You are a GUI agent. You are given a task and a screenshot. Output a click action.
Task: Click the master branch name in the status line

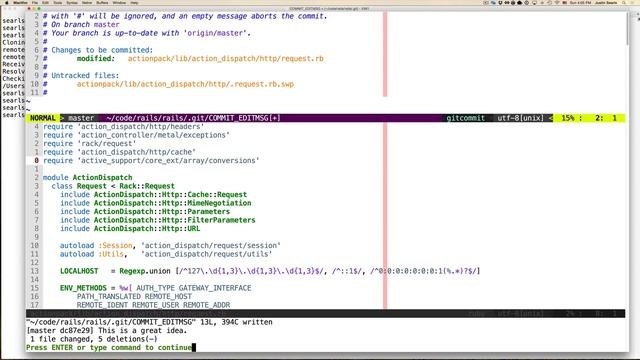click(x=81, y=118)
